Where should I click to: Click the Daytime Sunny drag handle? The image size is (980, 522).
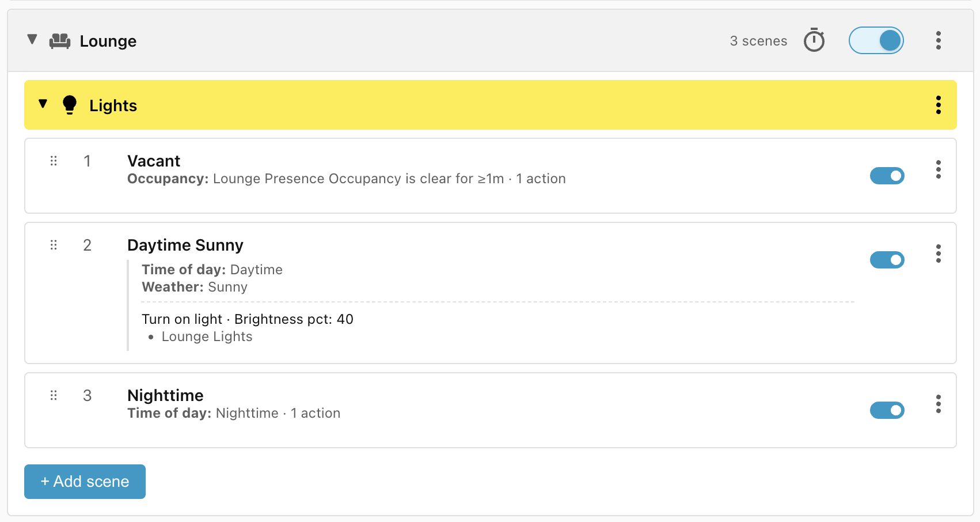coord(54,245)
